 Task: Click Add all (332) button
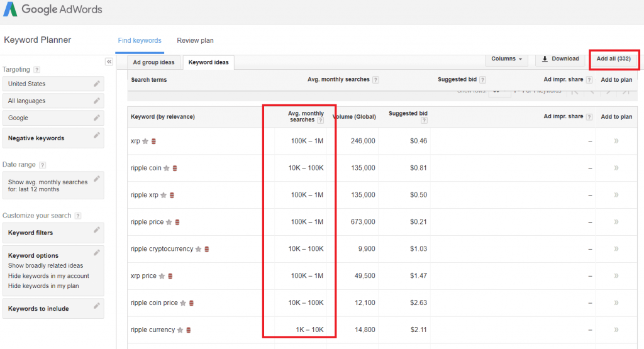click(614, 59)
